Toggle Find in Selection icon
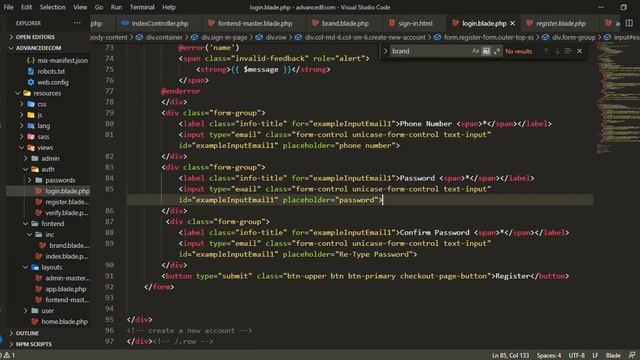The width and height of the screenshot is (640, 360). pyautogui.click(x=568, y=51)
